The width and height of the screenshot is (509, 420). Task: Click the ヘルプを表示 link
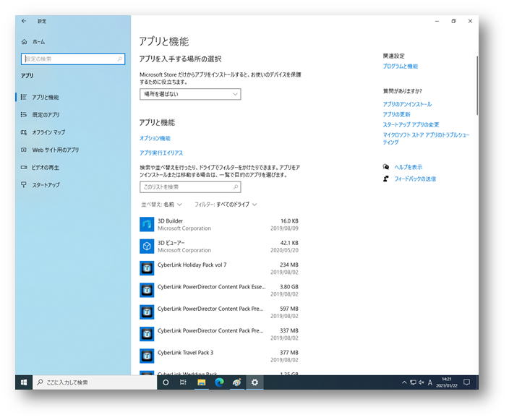pyautogui.click(x=409, y=167)
